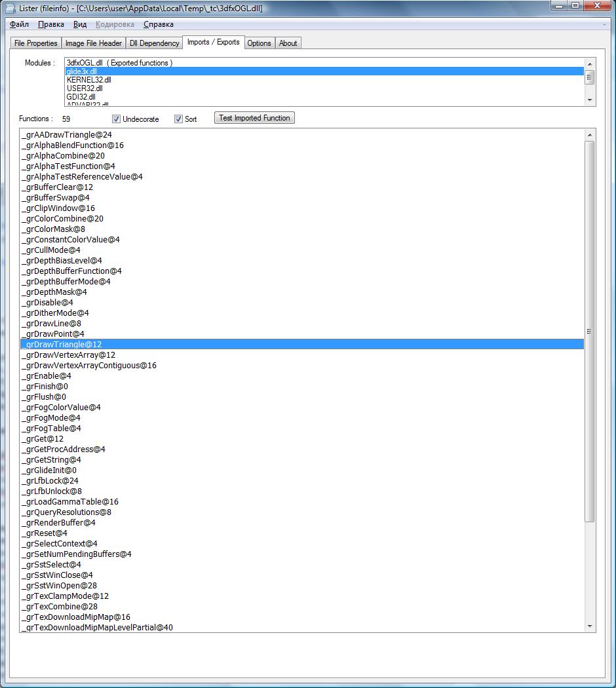
Task: Select _grConstantColorValue@4 entry
Action: 302,240
